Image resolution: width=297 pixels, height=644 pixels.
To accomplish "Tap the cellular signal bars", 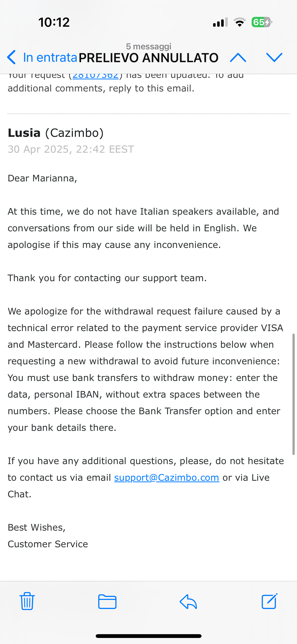I will pos(220,22).
